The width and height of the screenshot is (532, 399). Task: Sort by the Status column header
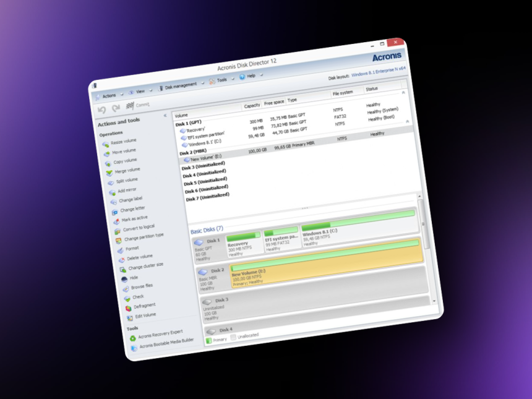pyautogui.click(x=372, y=89)
